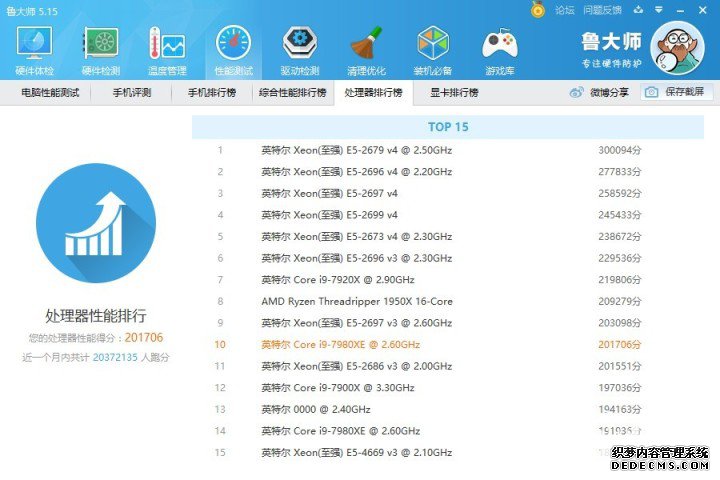Open 硬件检测 hardware detection icon
The image size is (720, 480).
point(101,51)
